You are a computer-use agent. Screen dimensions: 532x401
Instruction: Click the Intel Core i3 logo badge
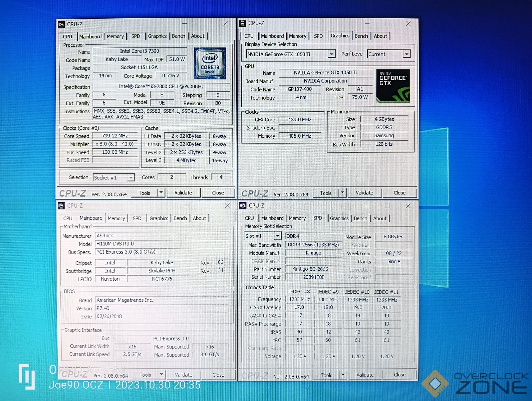[x=210, y=63]
